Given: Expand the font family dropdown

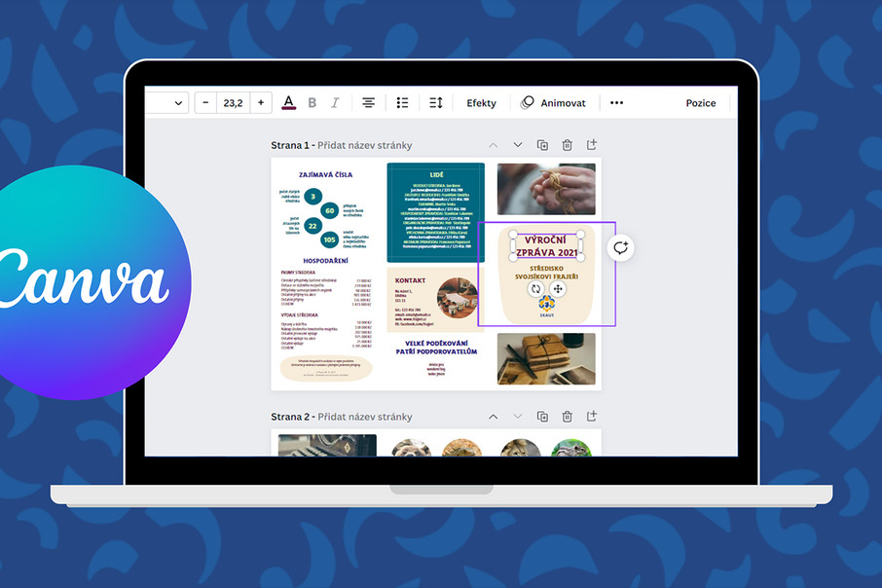Looking at the screenshot, I should click(x=177, y=103).
